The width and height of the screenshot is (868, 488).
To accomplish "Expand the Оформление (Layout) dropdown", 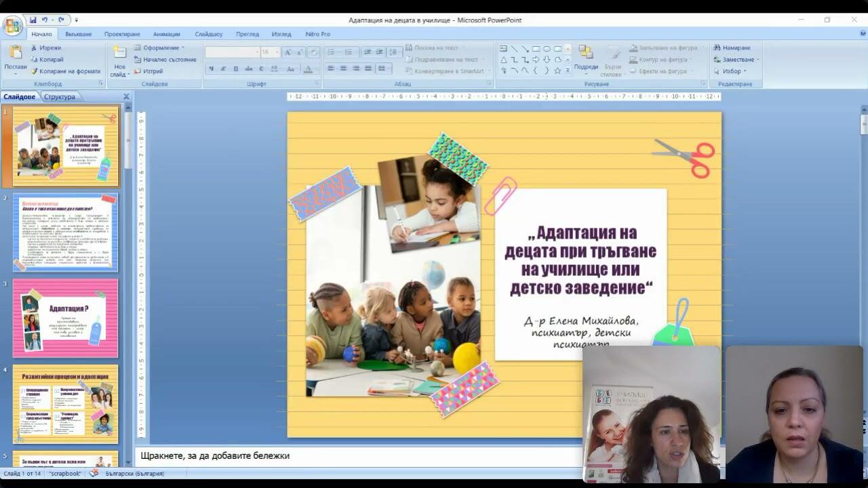I will tap(182, 48).
